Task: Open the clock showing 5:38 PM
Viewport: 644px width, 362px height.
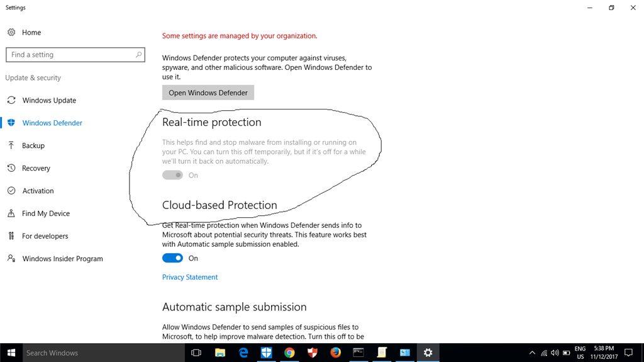Action: pyautogui.click(x=604, y=353)
